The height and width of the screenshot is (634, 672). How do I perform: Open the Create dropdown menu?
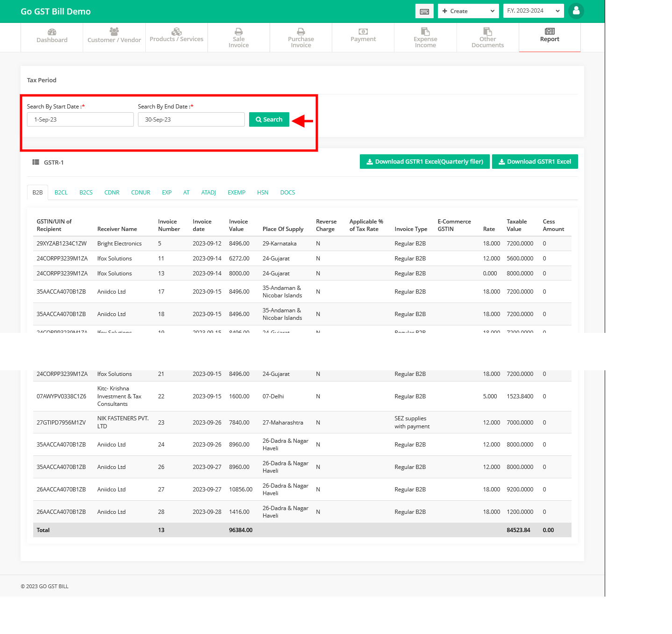(x=468, y=11)
